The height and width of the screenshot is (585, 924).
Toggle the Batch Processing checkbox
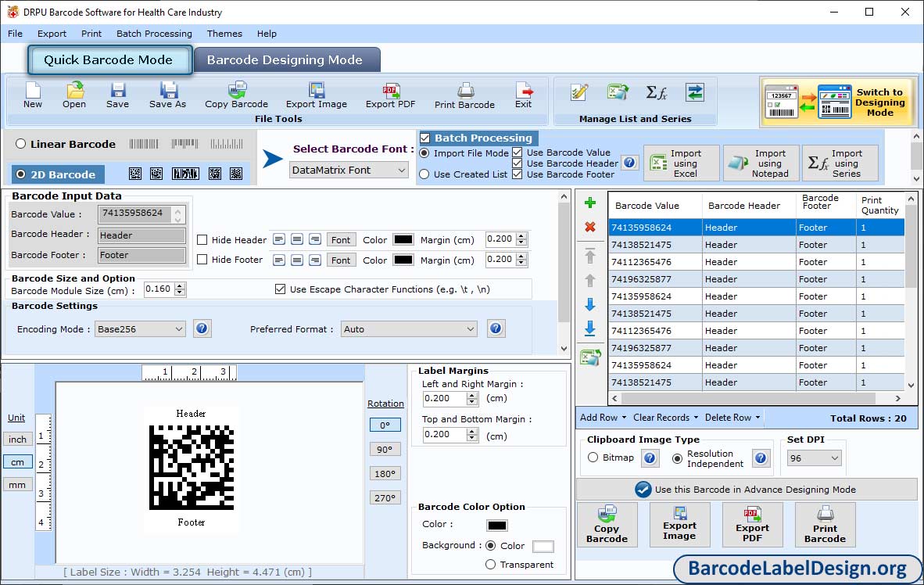tap(425, 138)
